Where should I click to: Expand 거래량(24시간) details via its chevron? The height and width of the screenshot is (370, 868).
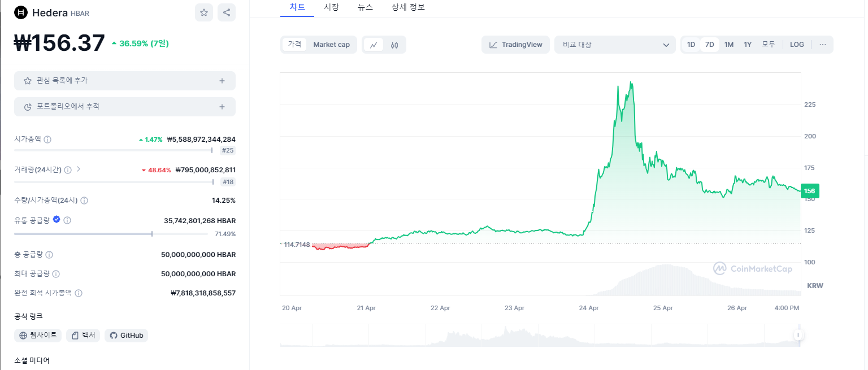[79, 169]
